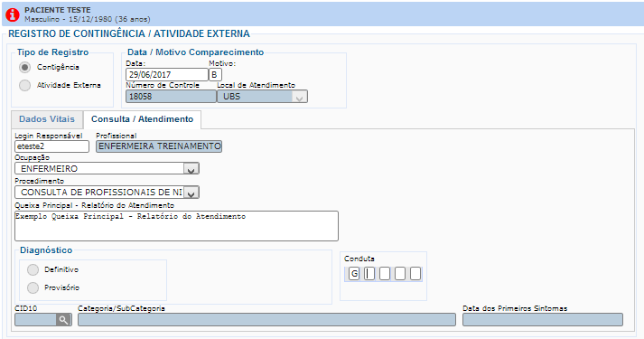Open the Ocupação ENFERMEIRO dropdown

click(107, 168)
